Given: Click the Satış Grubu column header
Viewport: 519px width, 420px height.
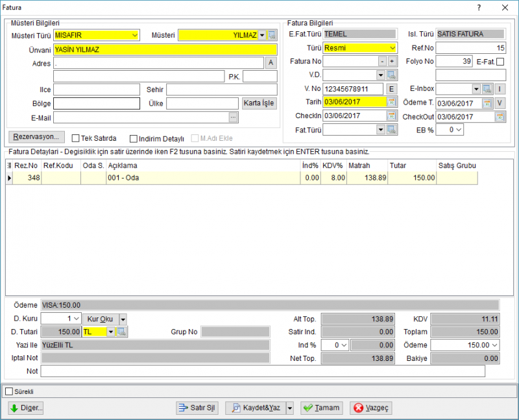Looking at the screenshot, I should coord(457,166).
